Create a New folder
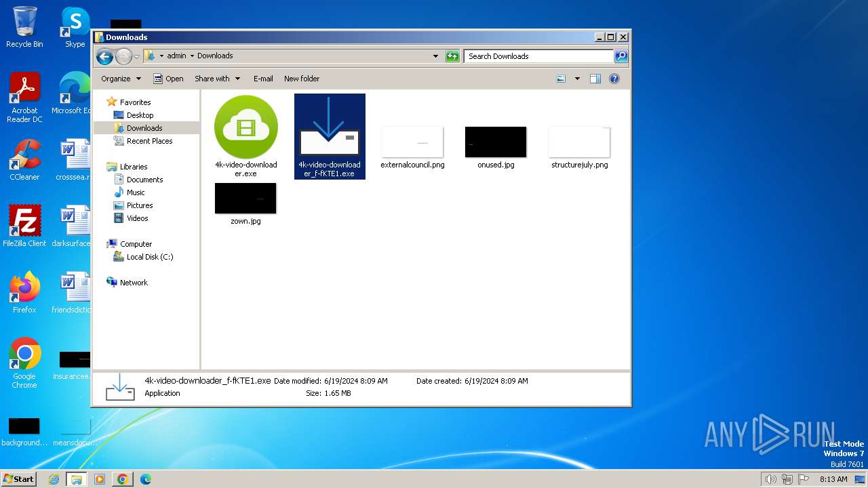This screenshot has width=868, height=488. tap(302, 79)
